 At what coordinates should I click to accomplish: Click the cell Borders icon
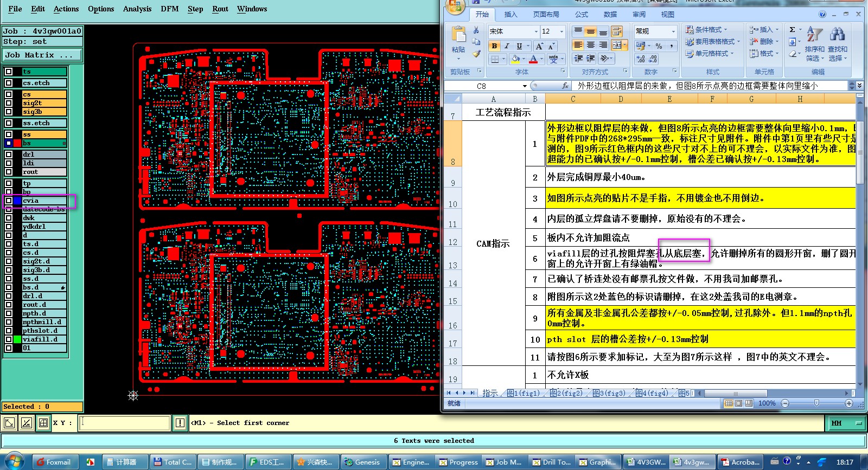coord(494,59)
